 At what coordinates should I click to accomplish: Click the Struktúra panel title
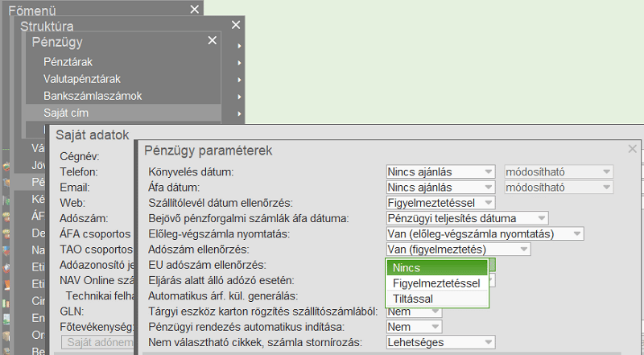coord(47,27)
